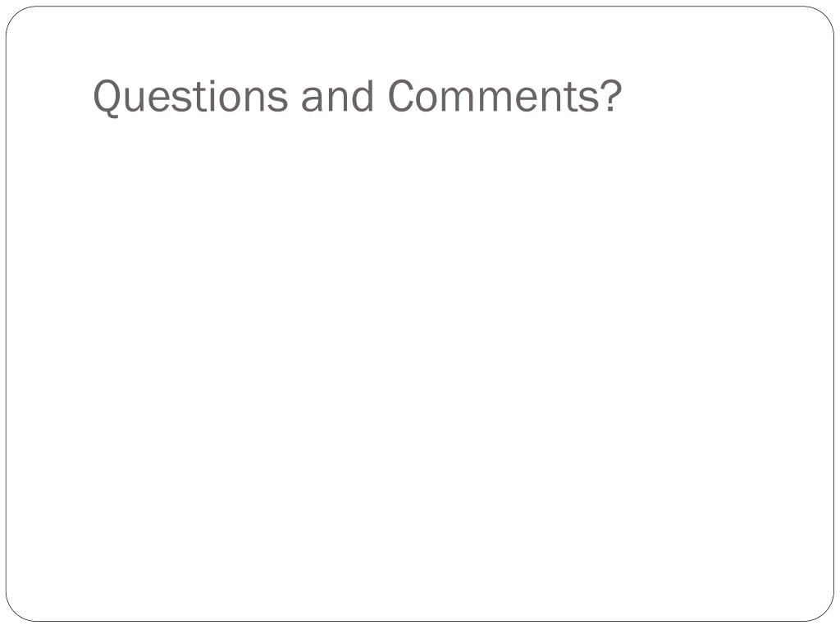Click the slide frame's right edge line

pyautogui.click(x=833, y=315)
